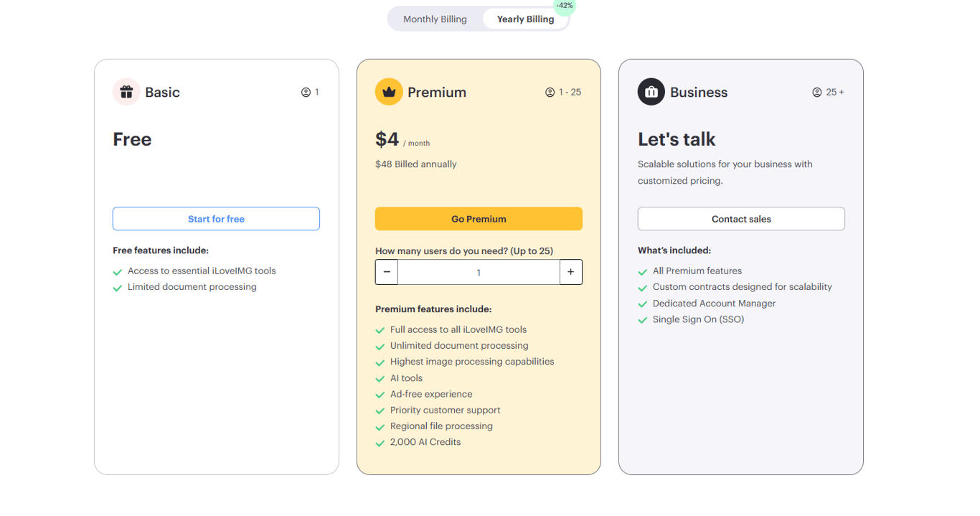This screenshot has height=516, width=980.
Task: Click checkmark next to All Premium features
Action: (x=643, y=272)
